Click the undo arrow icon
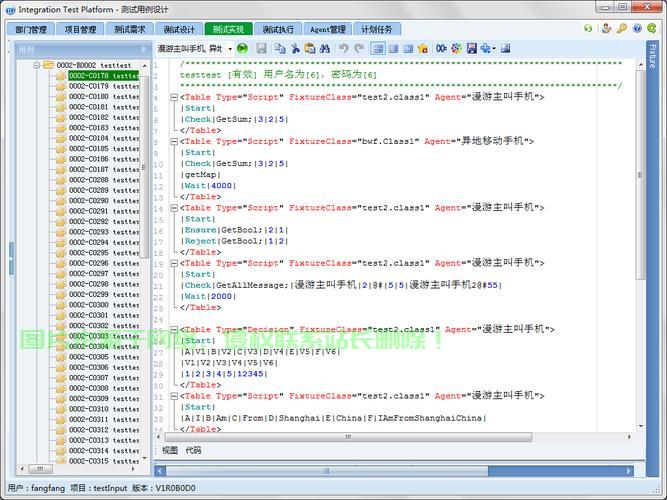667x500 pixels. [343, 48]
